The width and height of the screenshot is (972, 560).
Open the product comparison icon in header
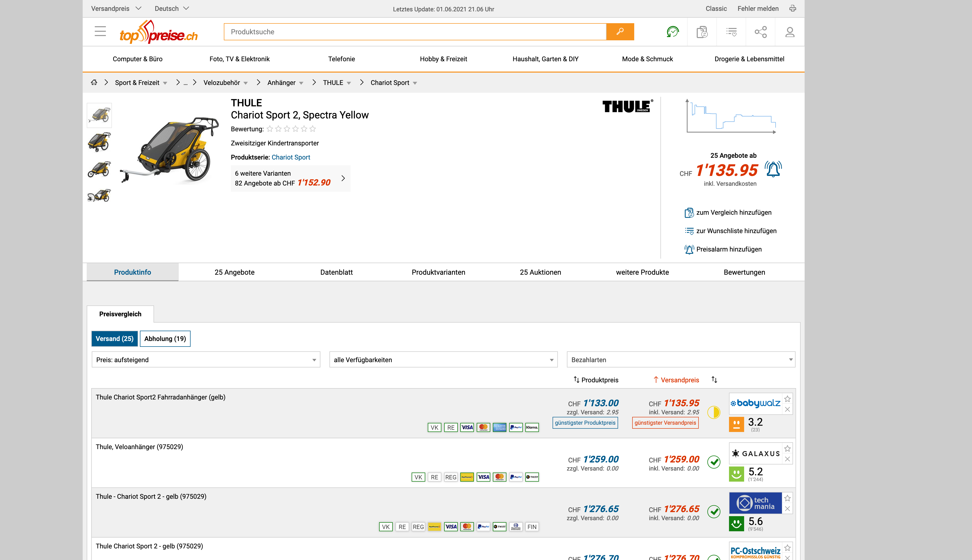702,32
